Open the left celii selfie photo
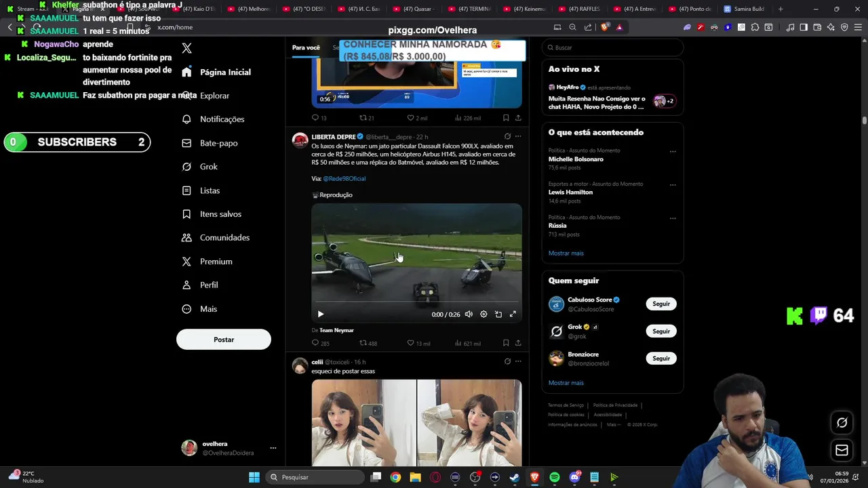868x488 pixels. [364, 423]
